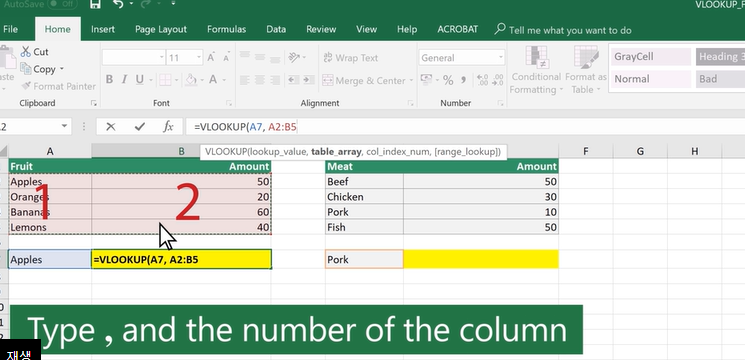Click the Orientation icon
Image resolution: width=745 pixels, height=360 pixels.
pyautogui.click(x=295, y=57)
